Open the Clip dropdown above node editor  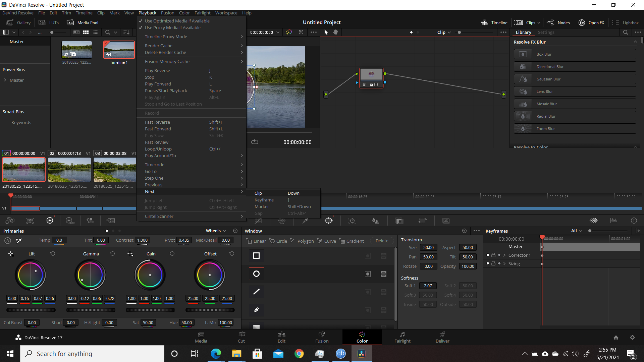pyautogui.click(x=444, y=32)
